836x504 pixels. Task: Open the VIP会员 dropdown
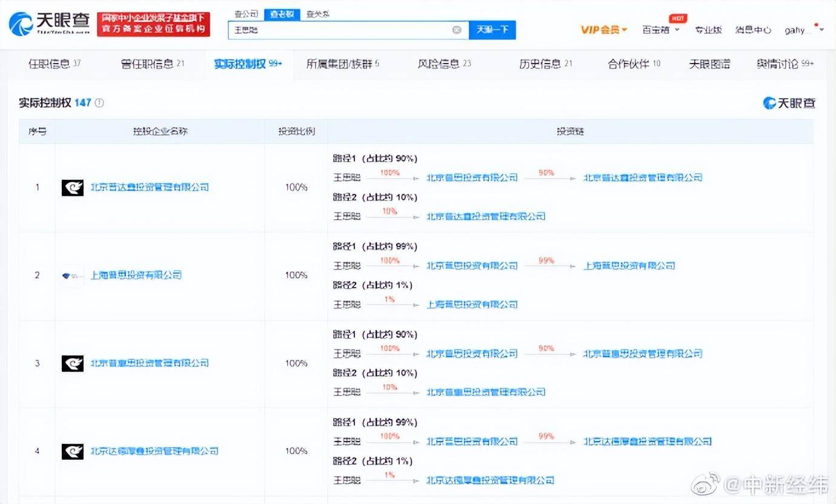pyautogui.click(x=604, y=30)
